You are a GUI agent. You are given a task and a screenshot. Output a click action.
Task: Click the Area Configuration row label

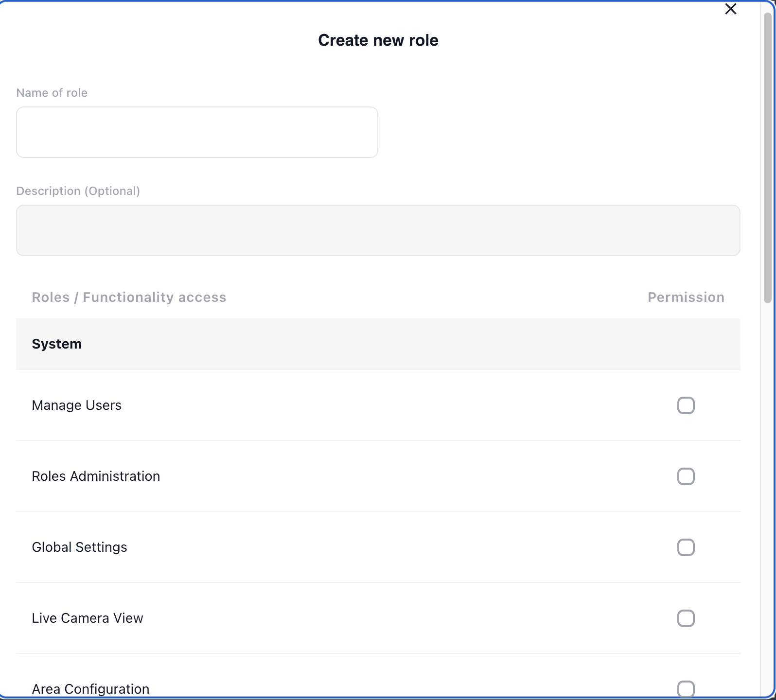click(90, 689)
